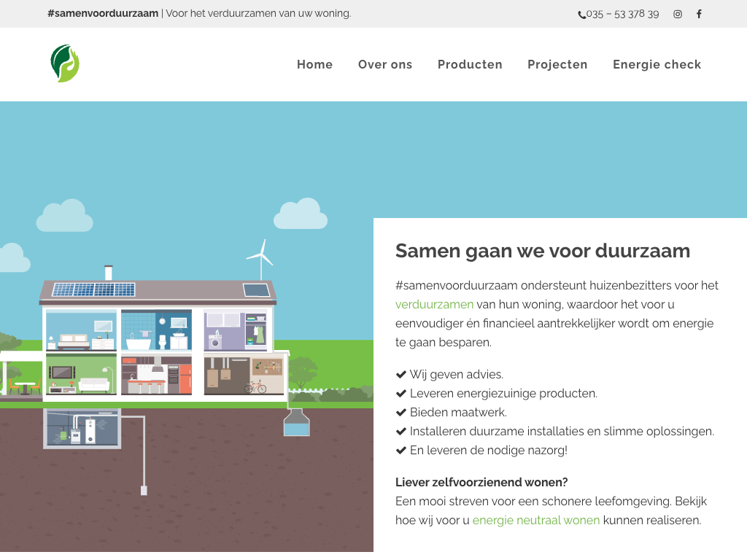Image resolution: width=747 pixels, height=560 pixels.
Task: Open the Facebook page icon
Action: pos(699,14)
